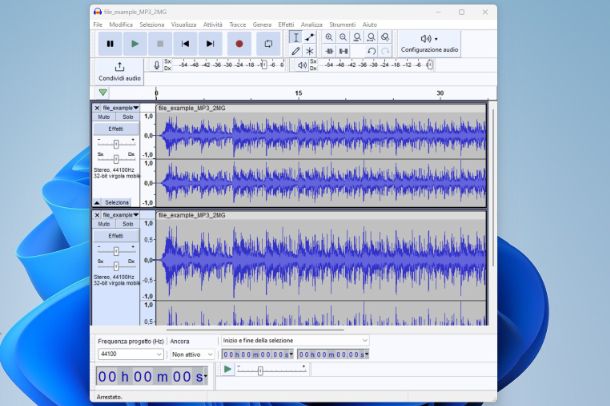The height and width of the screenshot is (406, 610).
Task: Click the horizontal scrollbar below tracks
Action: click(x=255, y=330)
